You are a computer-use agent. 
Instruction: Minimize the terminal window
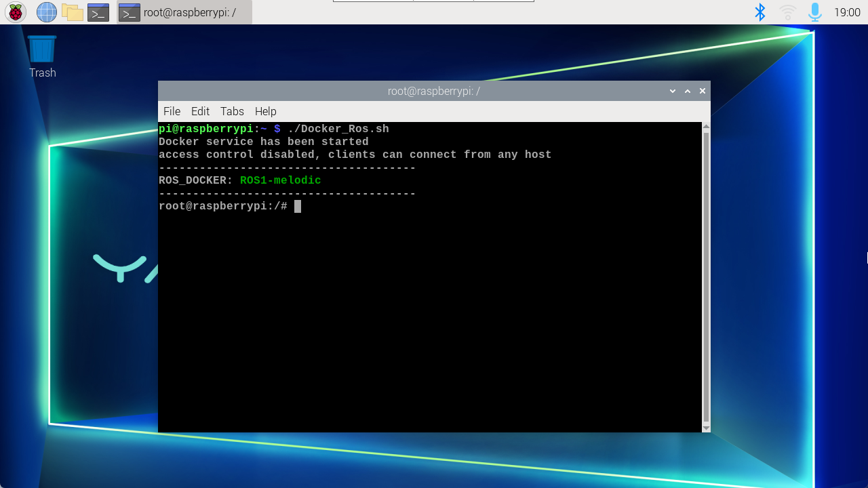pos(673,91)
